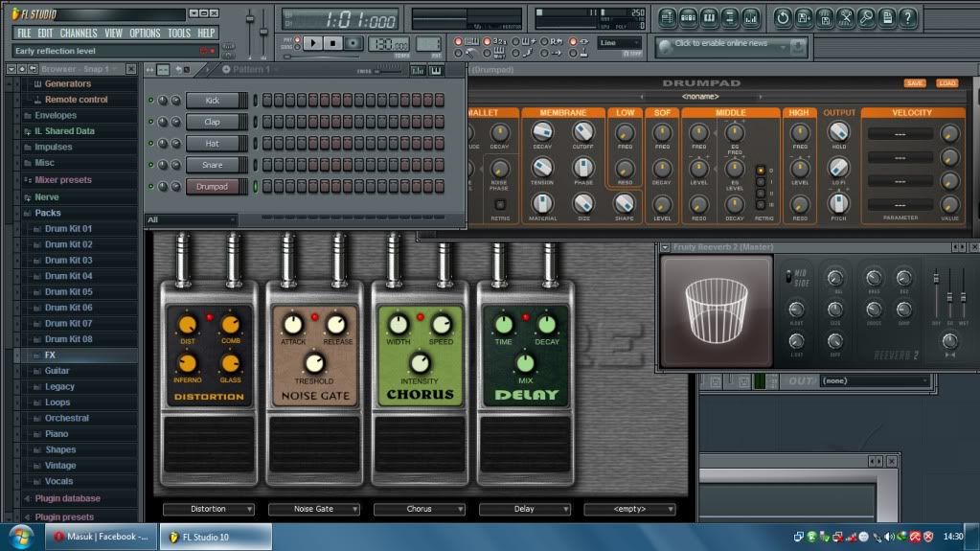Start playback with the play button
Image resolution: width=980 pixels, height=551 pixels.
tap(313, 44)
